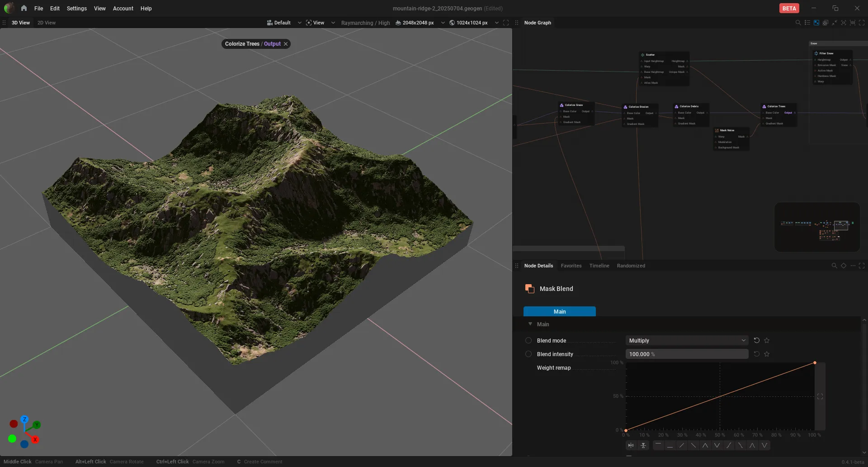The height and width of the screenshot is (467, 868).
Task: Switch to the 2D View tab
Action: 47,23
